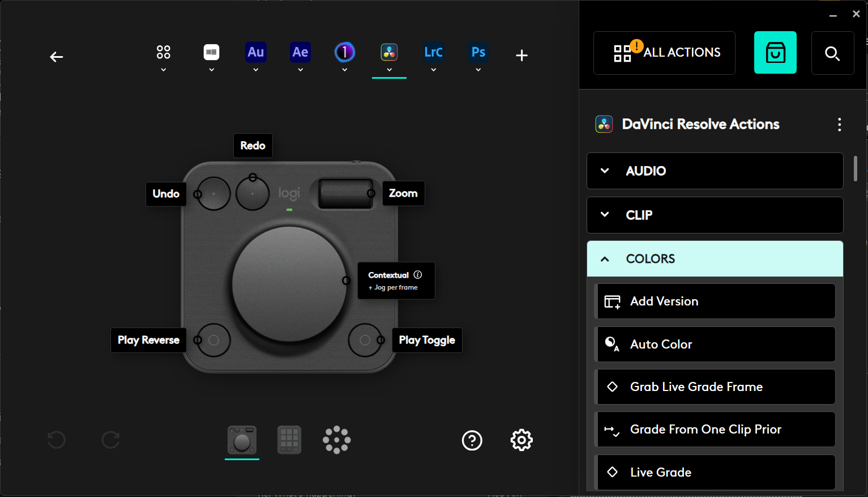Click the Add Version action icon
Screen dimensions: 868x497
pyautogui.click(x=612, y=301)
